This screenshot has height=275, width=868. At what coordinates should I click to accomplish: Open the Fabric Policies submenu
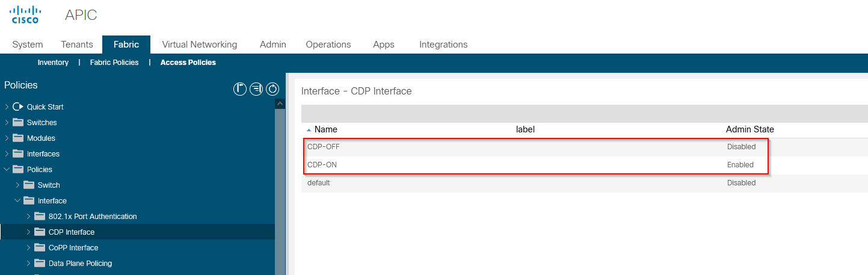(114, 63)
